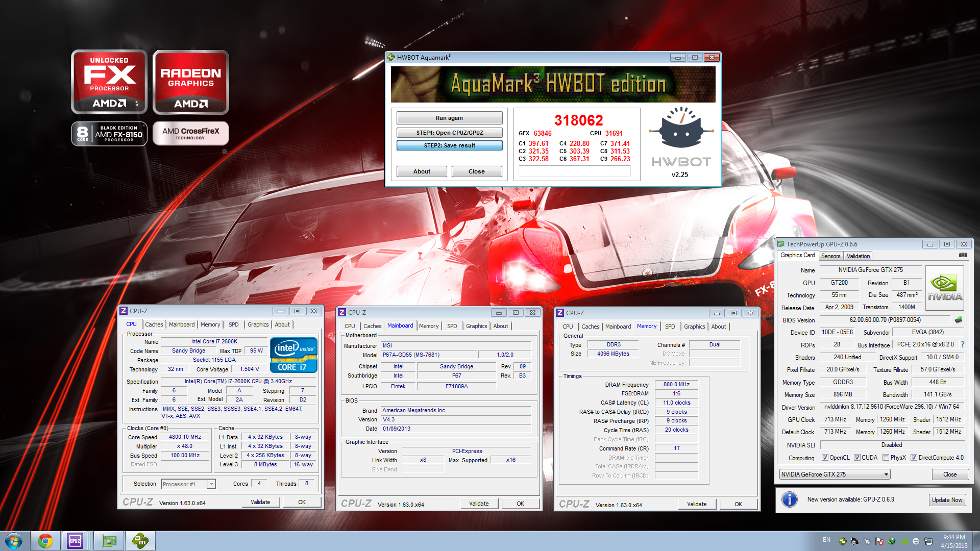Click STEP1: Open CPUZ/GPUZ button
This screenshot has height=551, width=980.
(449, 133)
